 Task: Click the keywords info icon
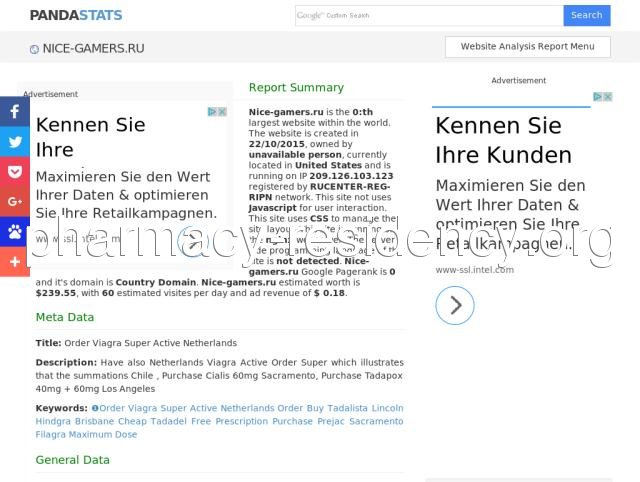(95, 408)
